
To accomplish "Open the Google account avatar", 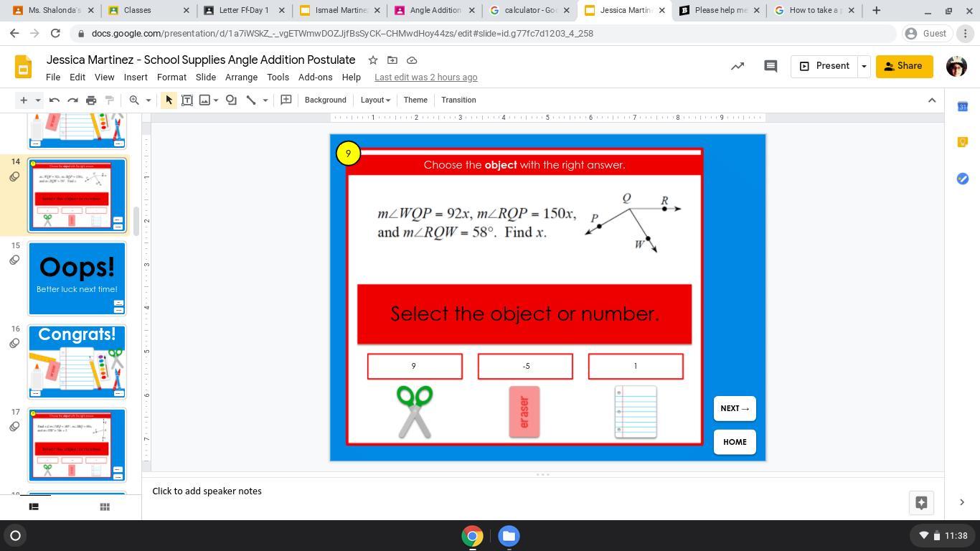I will (956, 66).
